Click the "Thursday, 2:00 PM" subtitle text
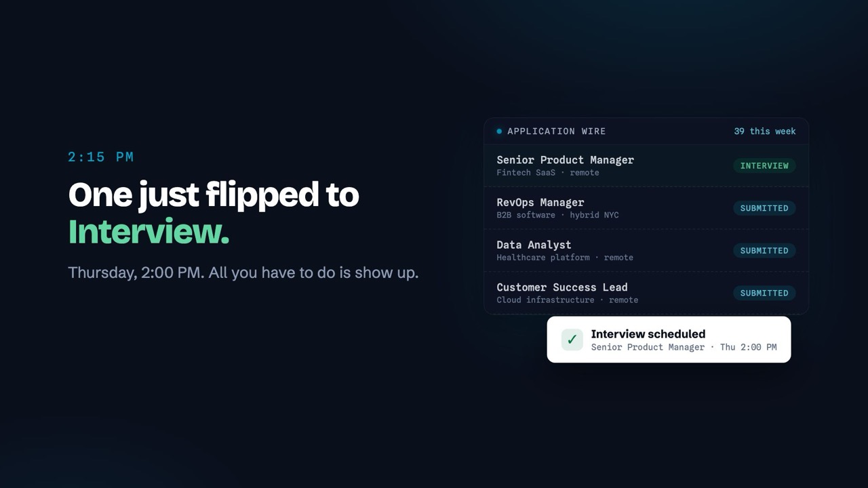The width and height of the screenshot is (868, 488). click(136, 273)
